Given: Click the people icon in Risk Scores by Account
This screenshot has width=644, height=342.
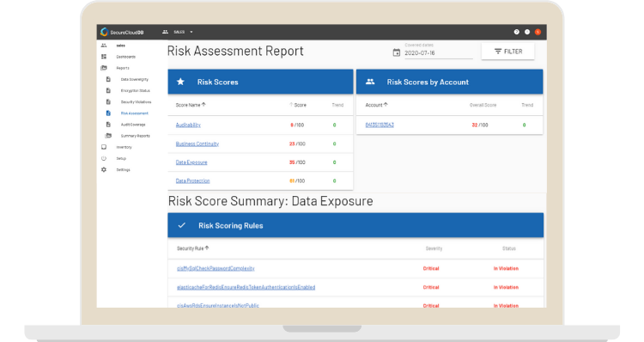Looking at the screenshot, I should coord(370,82).
